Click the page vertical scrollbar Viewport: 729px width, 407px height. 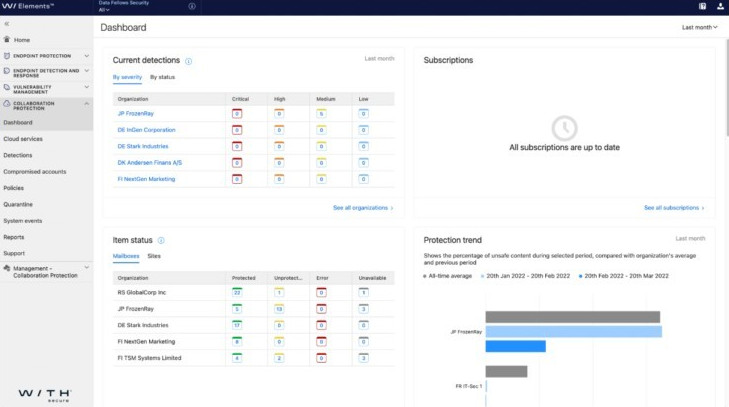(727, 88)
